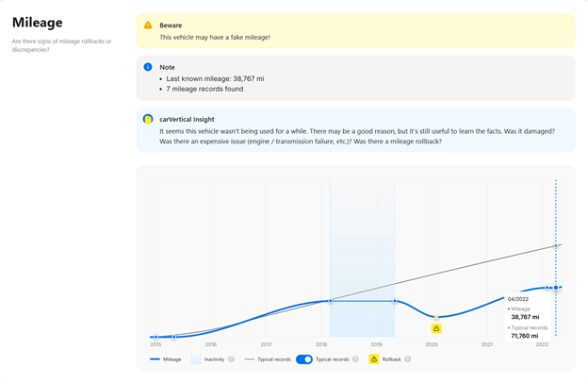The width and height of the screenshot is (588, 383).
Task: Click 'This vehicle may have a fake mileage!' text
Action: pos(215,37)
